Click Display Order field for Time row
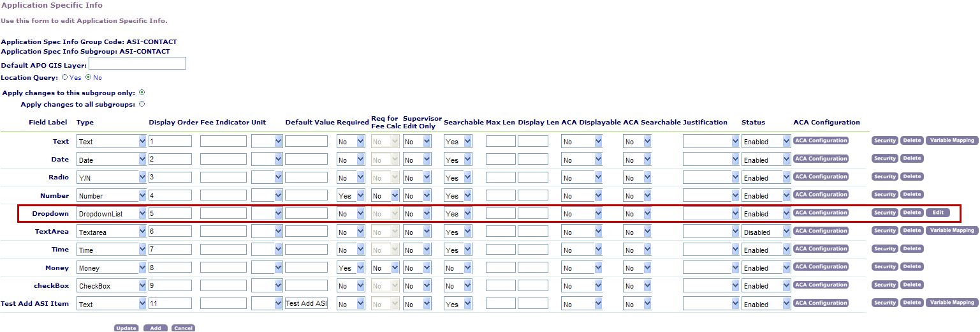 coord(170,250)
